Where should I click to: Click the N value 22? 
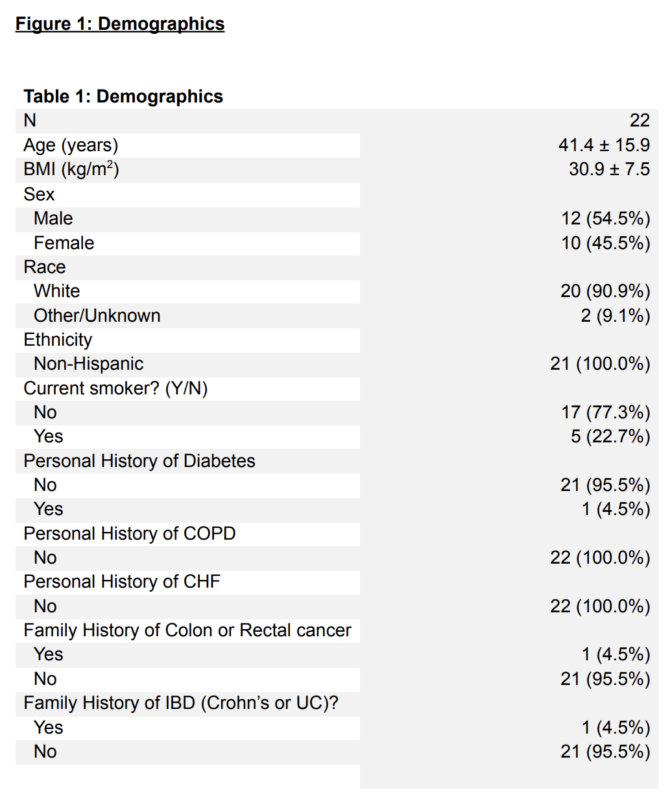[x=639, y=121]
